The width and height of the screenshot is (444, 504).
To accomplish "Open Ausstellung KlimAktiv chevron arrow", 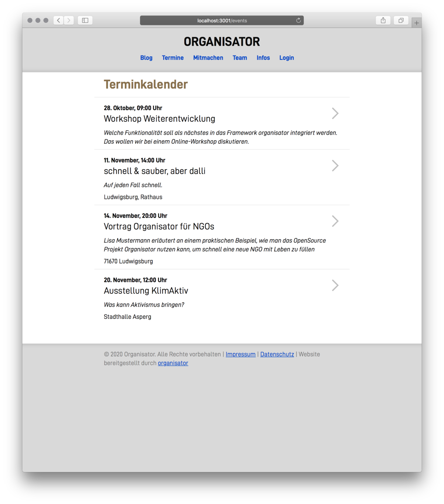I will [x=335, y=285].
